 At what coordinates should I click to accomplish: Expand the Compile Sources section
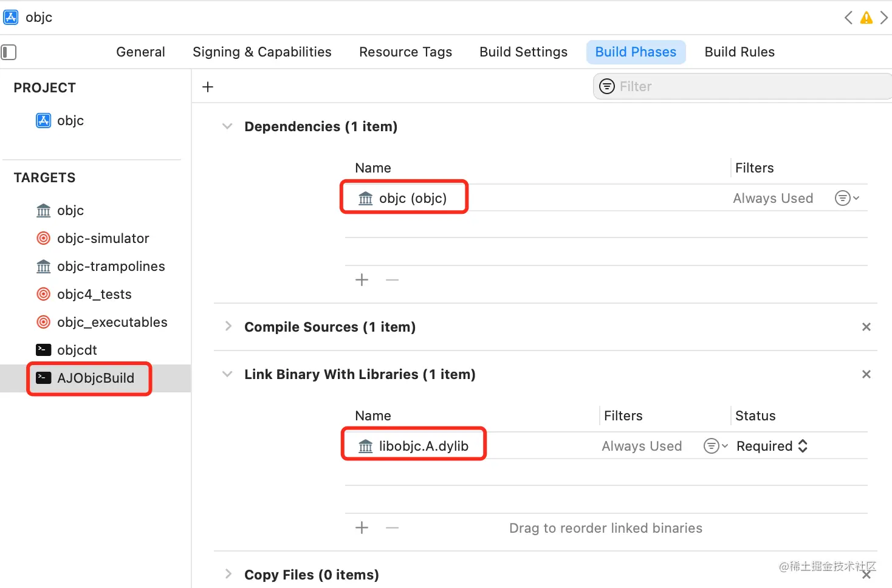point(228,327)
